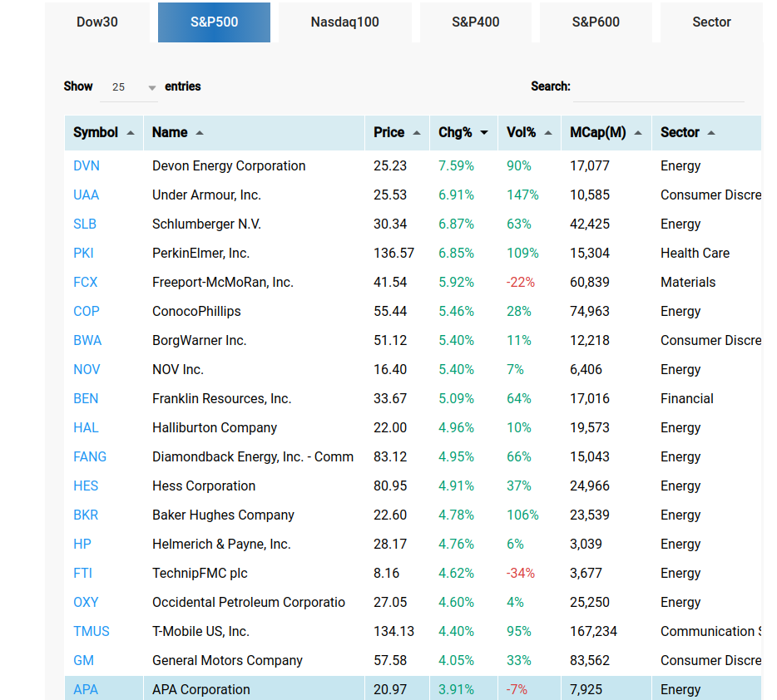The height and width of the screenshot is (700, 777).
Task: Open the SLB ticker link
Action: pyautogui.click(x=85, y=224)
